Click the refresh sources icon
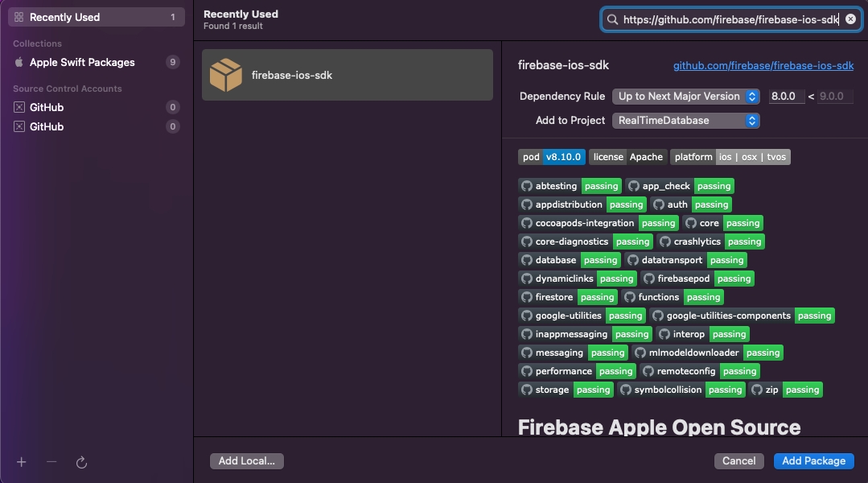Viewport: 868px width, 483px height. (81, 462)
